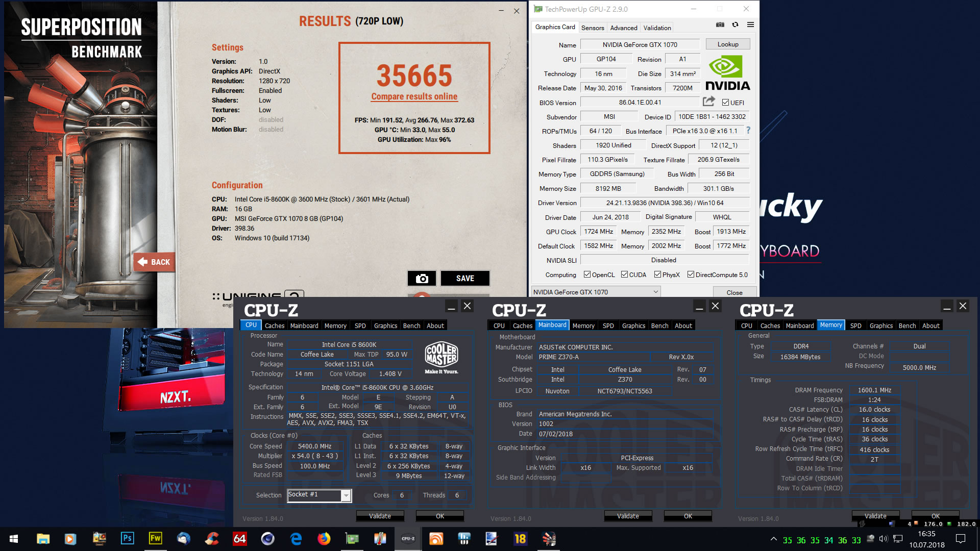The width and height of the screenshot is (980, 551).
Task: Click BIOS export share icon
Action: (708, 102)
